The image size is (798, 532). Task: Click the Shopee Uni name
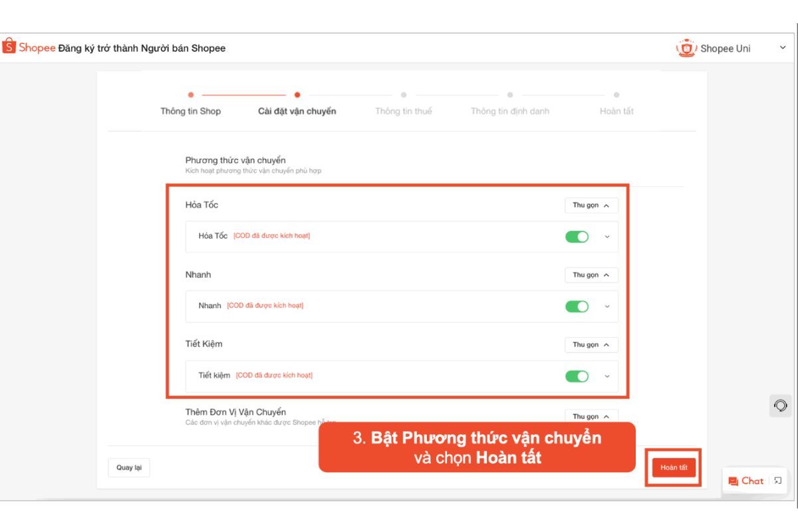[726, 49]
